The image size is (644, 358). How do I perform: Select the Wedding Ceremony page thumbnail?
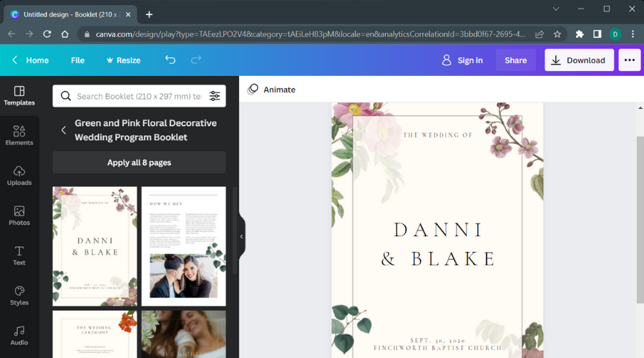pos(95,334)
